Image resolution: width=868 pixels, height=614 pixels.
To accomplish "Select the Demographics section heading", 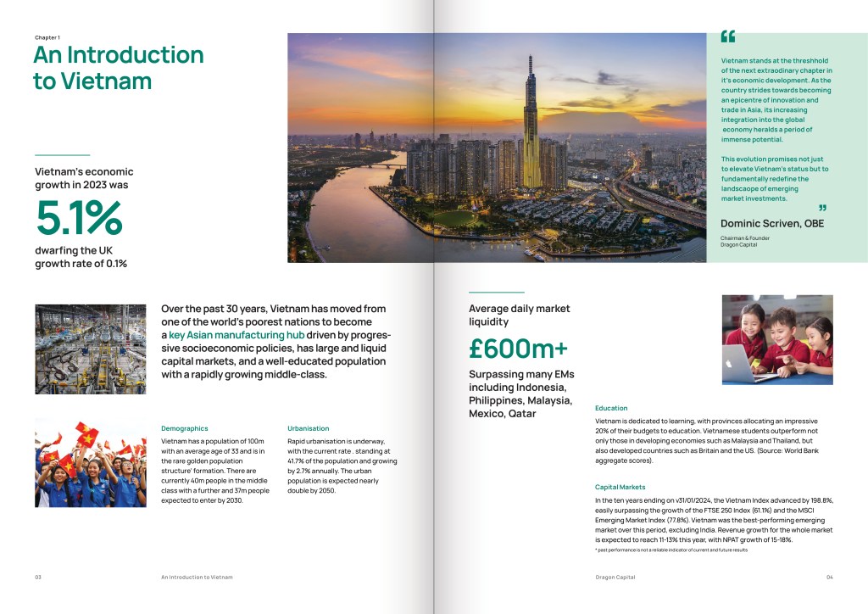I will pos(184,428).
